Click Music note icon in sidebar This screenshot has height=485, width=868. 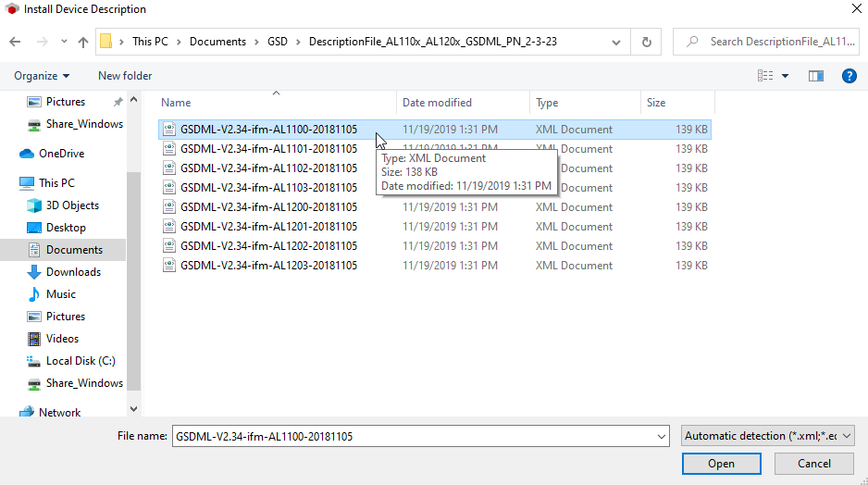[x=33, y=294]
